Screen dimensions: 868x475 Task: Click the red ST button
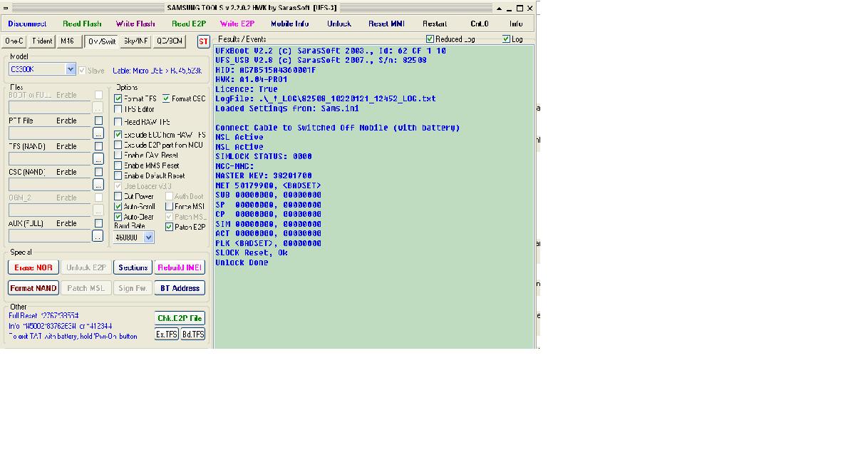pyautogui.click(x=204, y=41)
